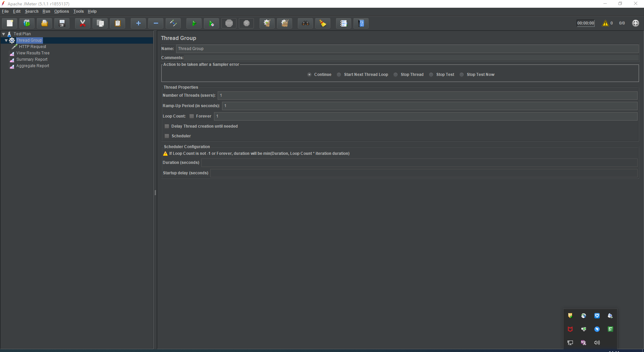Select the Stop Test Now option
This screenshot has height=352, width=644.
coord(462,75)
